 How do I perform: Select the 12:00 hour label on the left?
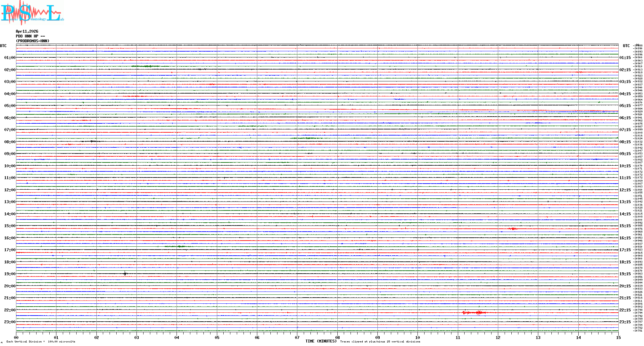10,190
